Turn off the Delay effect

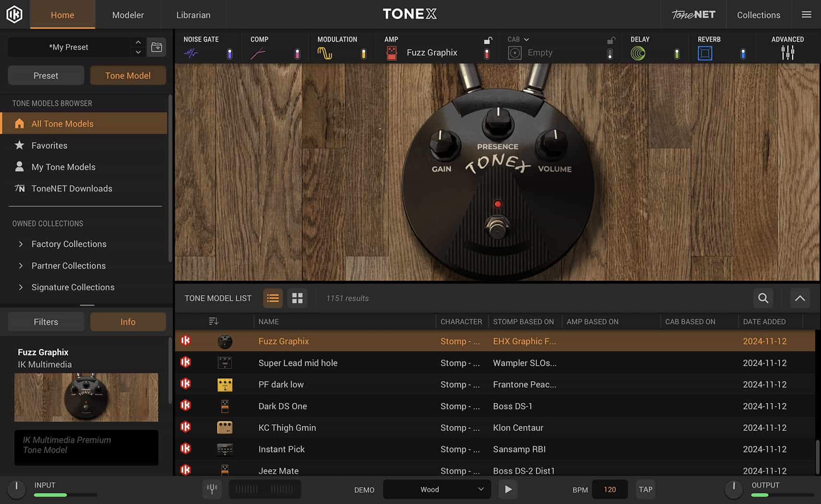[676, 54]
